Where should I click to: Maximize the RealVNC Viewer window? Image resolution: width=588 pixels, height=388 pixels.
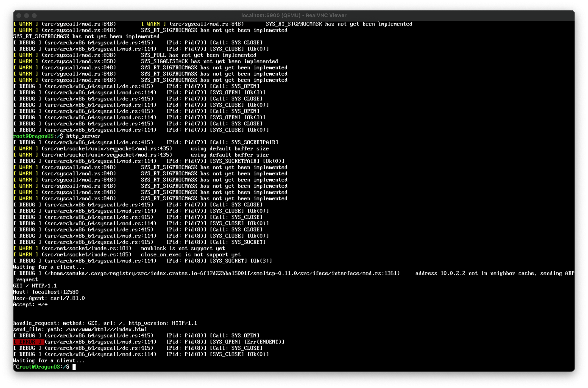tap(35, 16)
